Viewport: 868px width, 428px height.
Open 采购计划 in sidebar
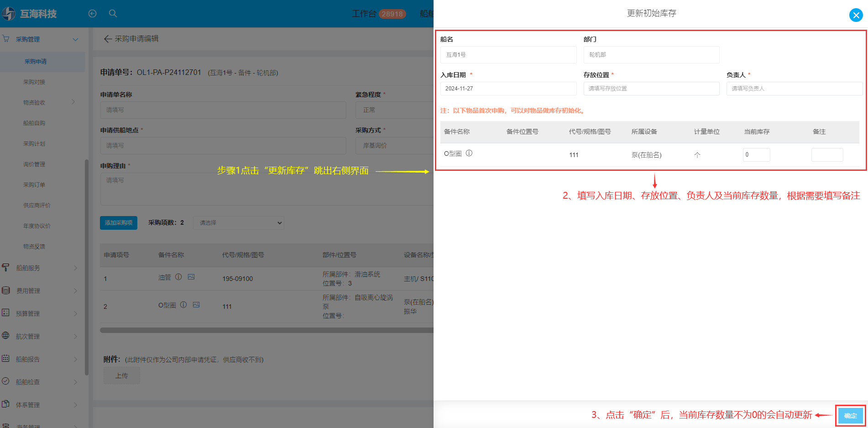pos(34,143)
